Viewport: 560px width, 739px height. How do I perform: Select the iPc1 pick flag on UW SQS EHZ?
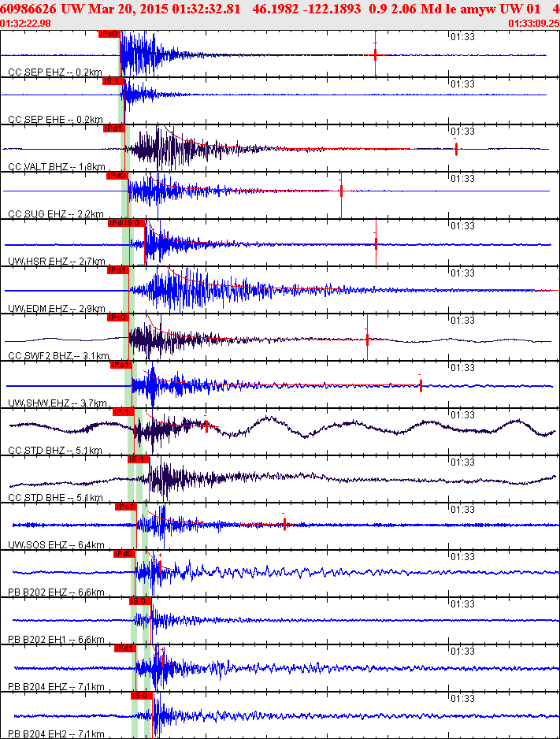(x=126, y=506)
